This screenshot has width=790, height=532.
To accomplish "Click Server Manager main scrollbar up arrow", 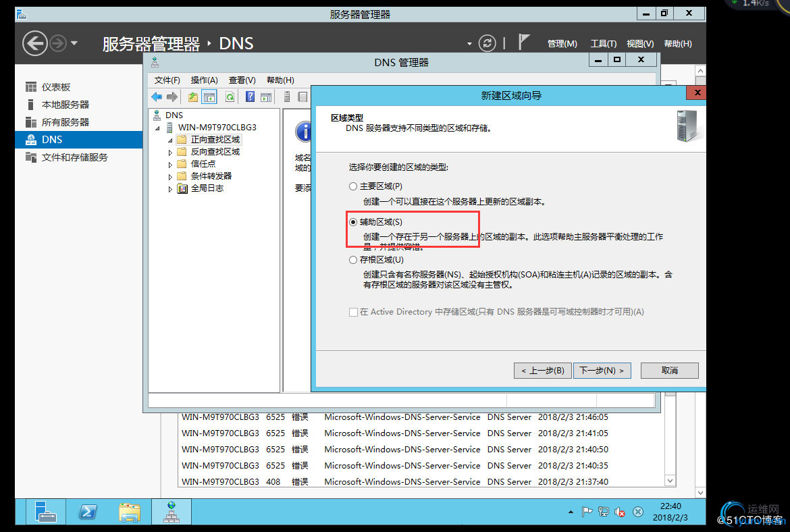I will click(x=700, y=70).
